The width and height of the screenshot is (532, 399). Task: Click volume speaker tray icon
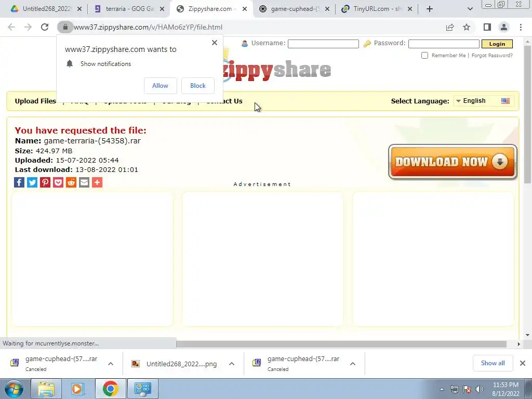[480, 389]
